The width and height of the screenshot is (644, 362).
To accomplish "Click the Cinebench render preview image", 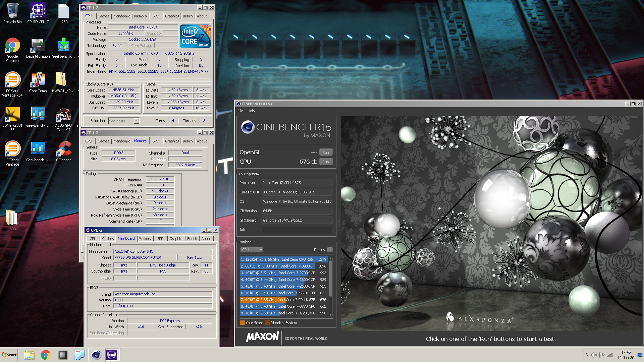I will (x=492, y=224).
